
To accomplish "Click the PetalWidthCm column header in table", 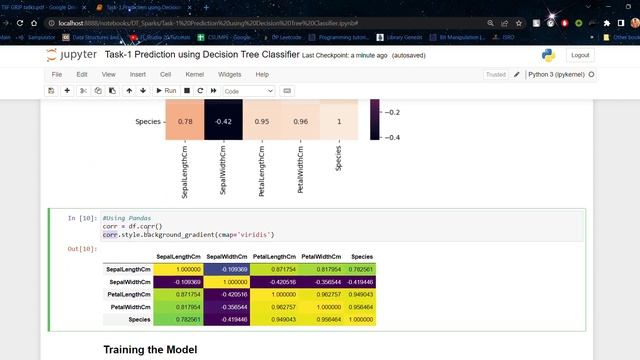I will tap(321, 257).
